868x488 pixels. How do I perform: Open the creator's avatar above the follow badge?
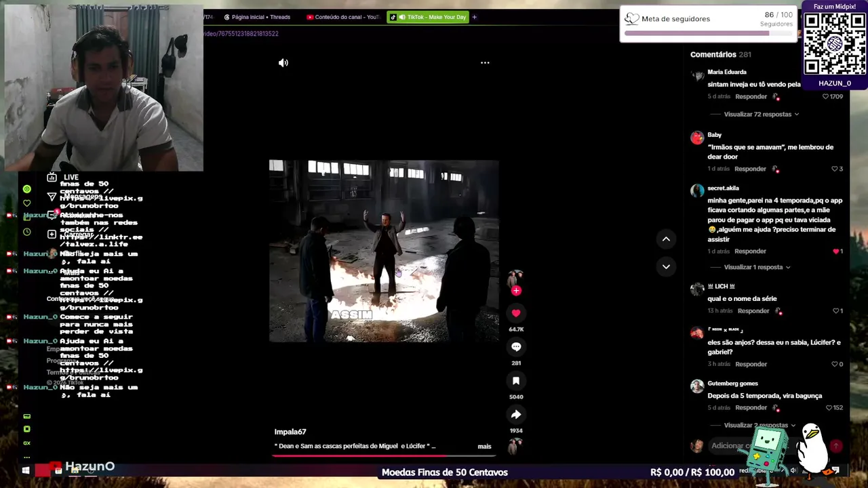coord(515,278)
